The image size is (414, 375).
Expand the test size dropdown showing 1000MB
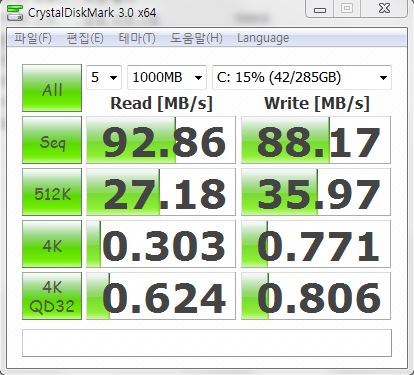pyautogui.click(x=167, y=78)
